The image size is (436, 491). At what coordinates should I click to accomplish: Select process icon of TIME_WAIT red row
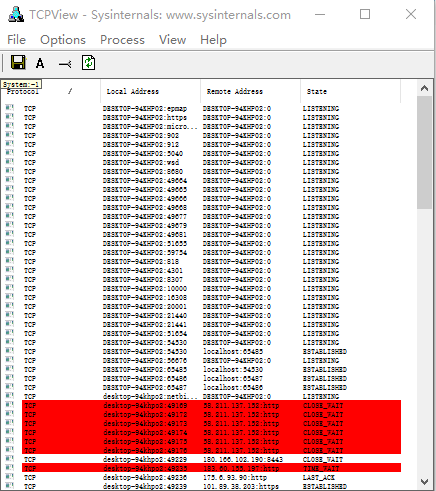pyautogui.click(x=10, y=468)
